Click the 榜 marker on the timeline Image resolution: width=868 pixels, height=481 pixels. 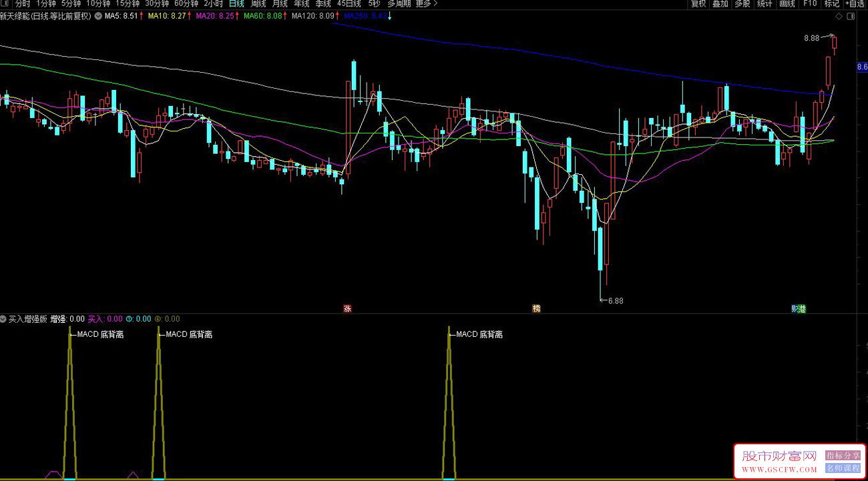536,308
